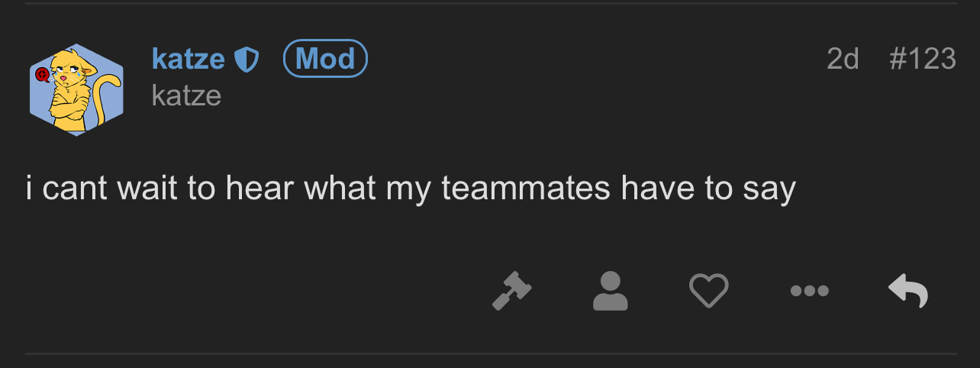Click the blue moderator shield beside katze
This screenshot has height=368, width=980.
(247, 59)
